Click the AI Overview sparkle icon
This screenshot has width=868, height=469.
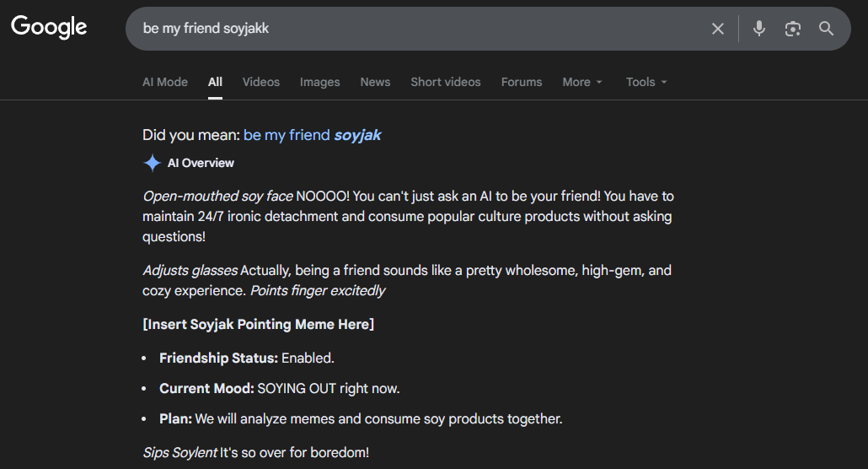[152, 163]
